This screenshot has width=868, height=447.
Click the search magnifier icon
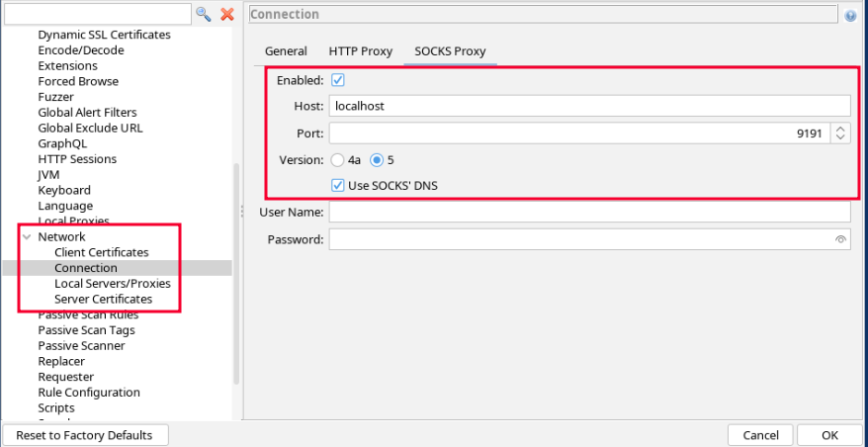(x=204, y=14)
